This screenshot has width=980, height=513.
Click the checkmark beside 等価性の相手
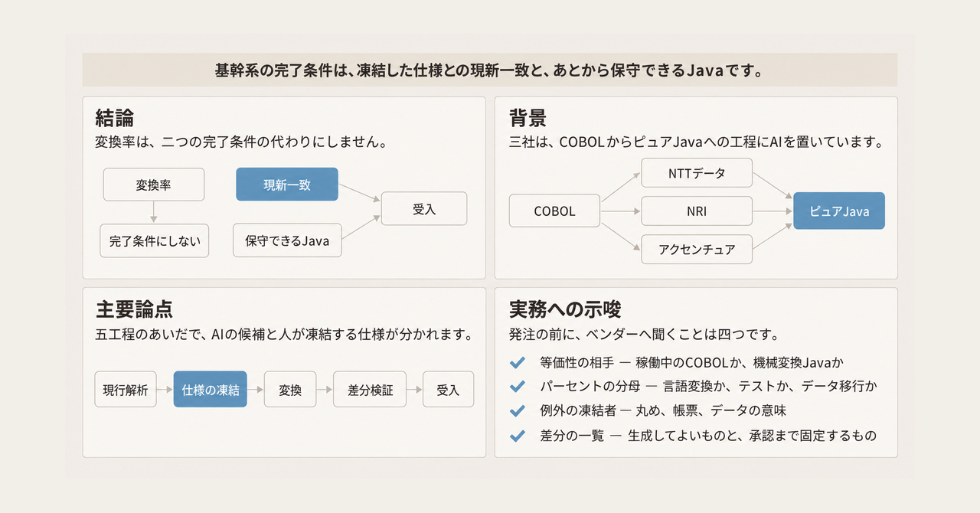pyautogui.click(x=517, y=361)
